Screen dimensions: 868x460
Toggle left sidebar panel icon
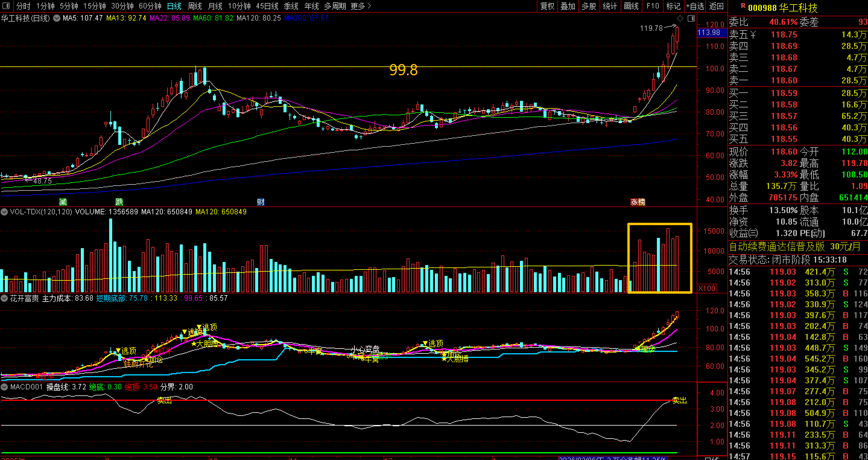(x=6, y=6)
